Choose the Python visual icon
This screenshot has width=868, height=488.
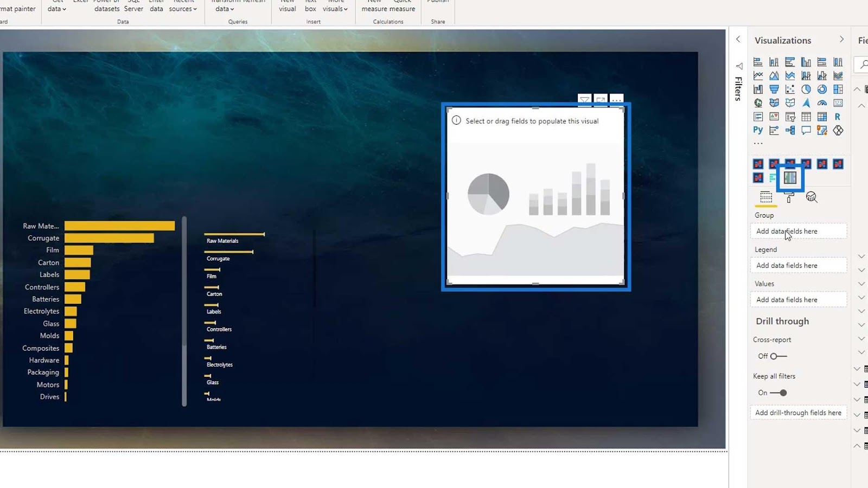758,130
